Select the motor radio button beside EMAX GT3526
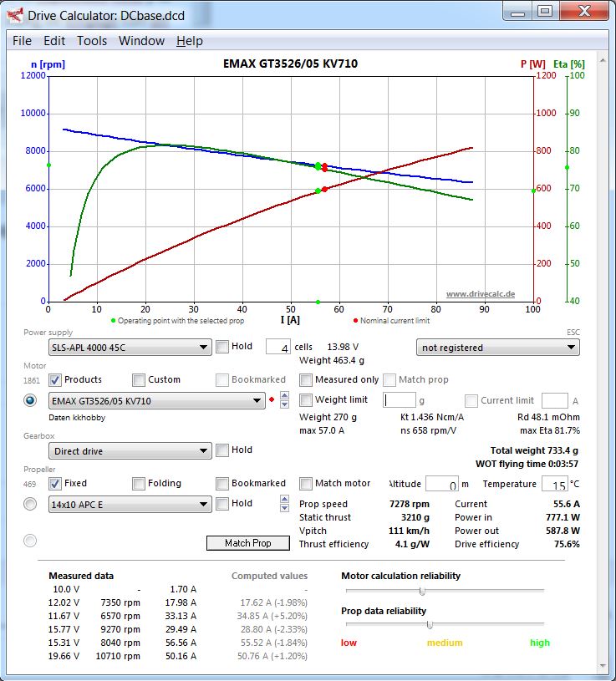616x681 pixels. (30, 400)
